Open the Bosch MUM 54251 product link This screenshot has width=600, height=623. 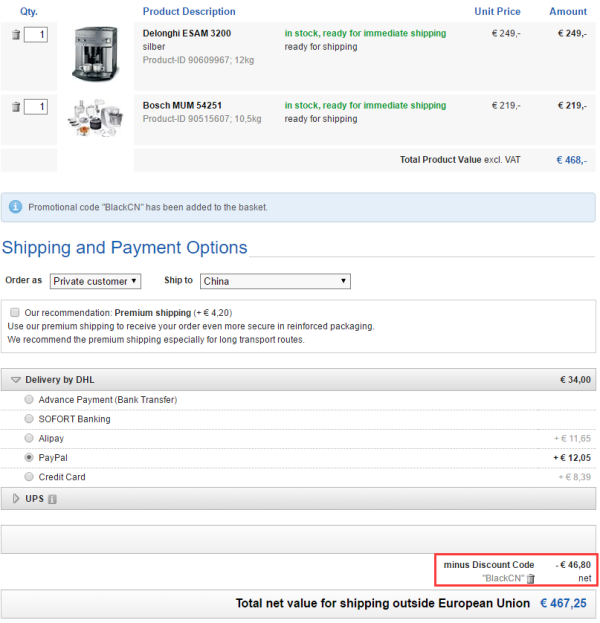[x=182, y=105]
